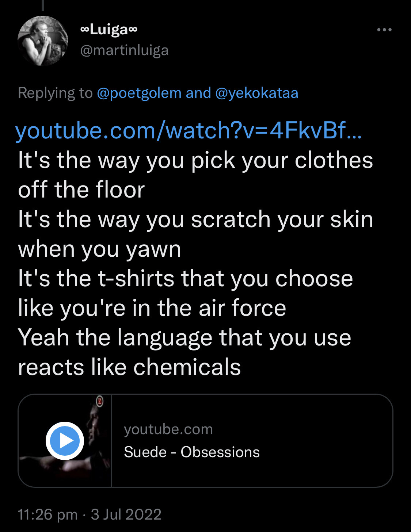The width and height of the screenshot is (411, 532).
Task: Click the ∞Luiga∞ display name
Action: click(x=109, y=29)
